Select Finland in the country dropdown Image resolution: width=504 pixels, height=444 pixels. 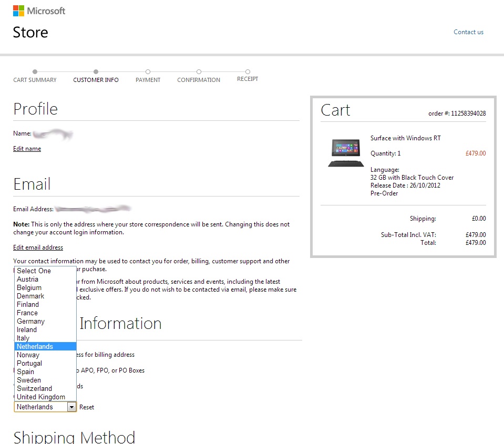45,304
